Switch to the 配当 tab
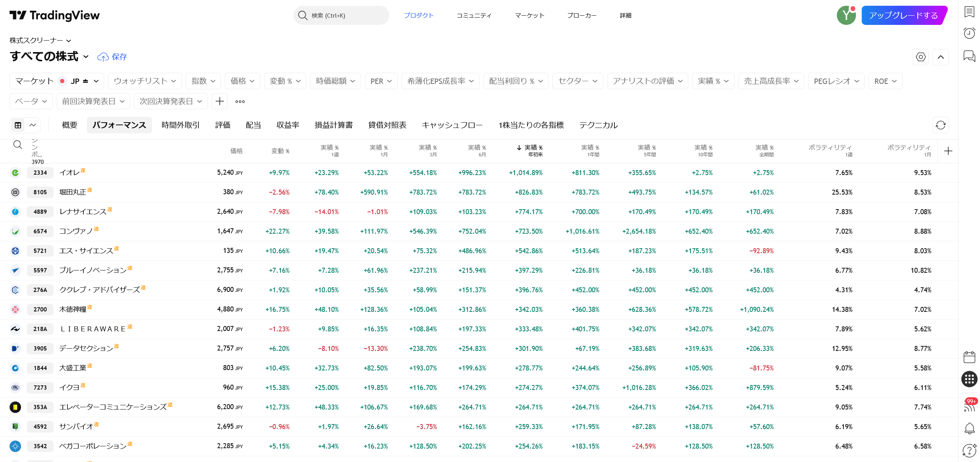Image resolution: width=980 pixels, height=462 pixels. pos(253,125)
